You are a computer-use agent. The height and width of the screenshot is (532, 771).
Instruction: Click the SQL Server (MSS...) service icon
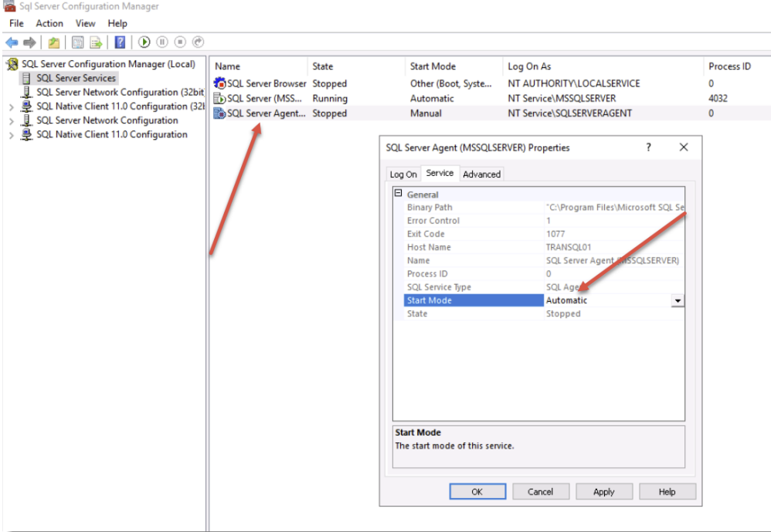(219, 98)
